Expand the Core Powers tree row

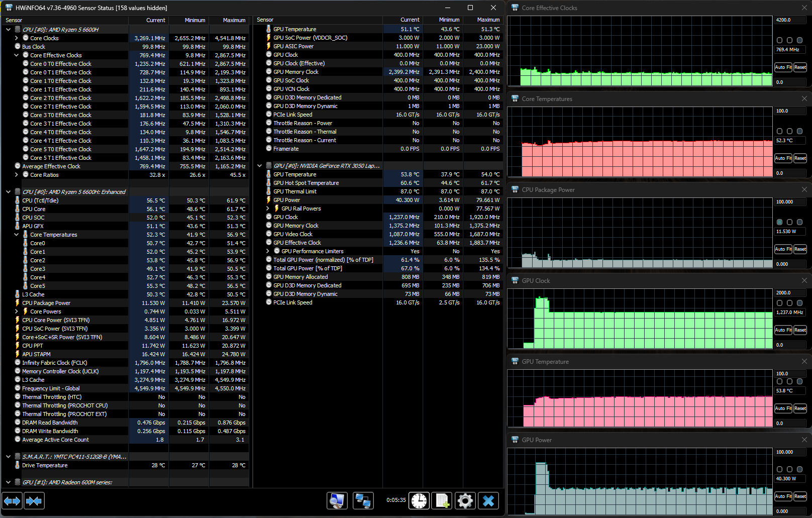[16, 312]
